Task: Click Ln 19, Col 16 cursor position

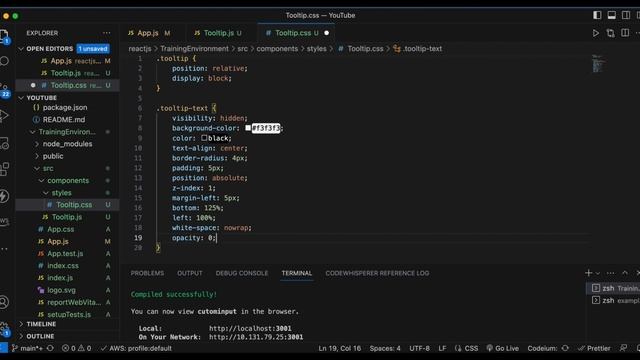Action: (x=340, y=348)
